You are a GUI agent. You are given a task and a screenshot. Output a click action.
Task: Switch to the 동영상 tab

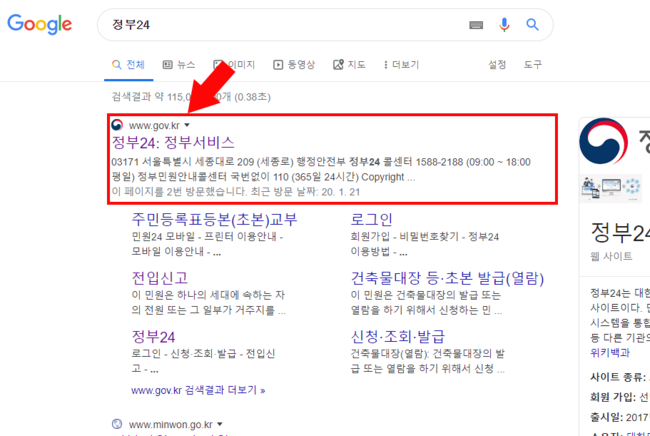(294, 65)
